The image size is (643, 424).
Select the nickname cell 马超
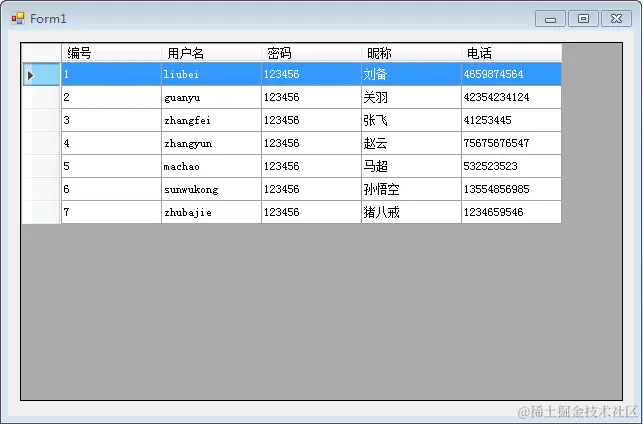[411, 166]
